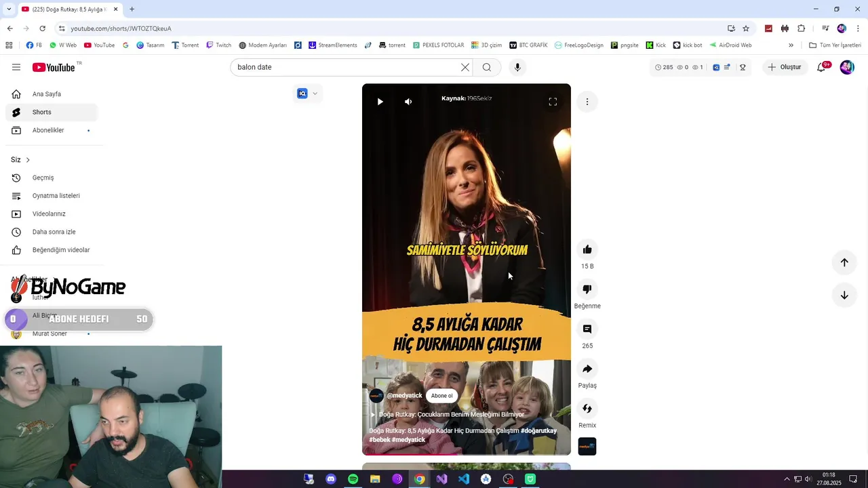The width and height of the screenshot is (868, 488).
Task: Play the Shorts video
Action: pyautogui.click(x=380, y=102)
